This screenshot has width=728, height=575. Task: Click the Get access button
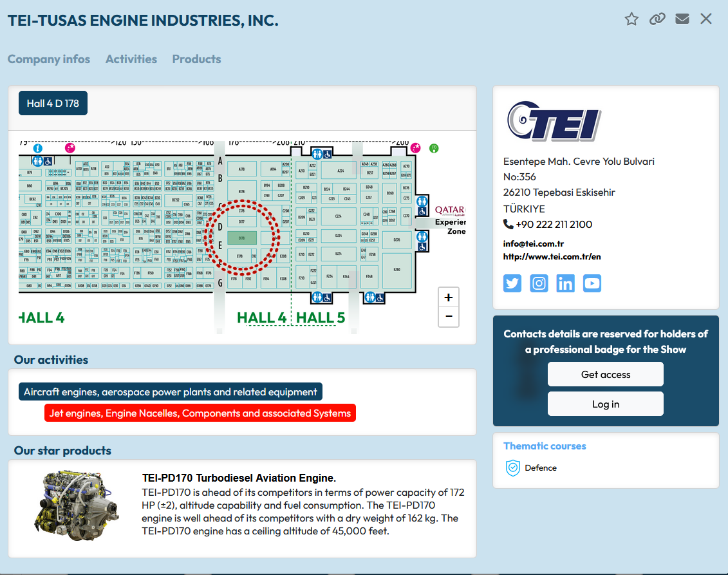point(606,374)
